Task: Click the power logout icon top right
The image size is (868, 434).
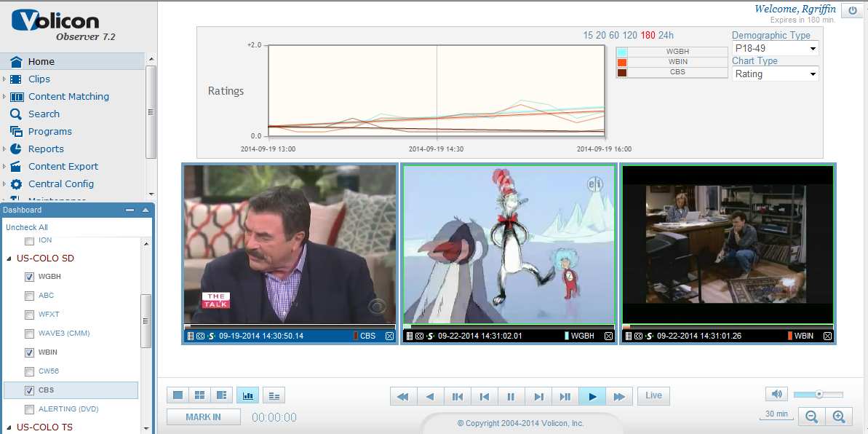Action: pos(851,10)
